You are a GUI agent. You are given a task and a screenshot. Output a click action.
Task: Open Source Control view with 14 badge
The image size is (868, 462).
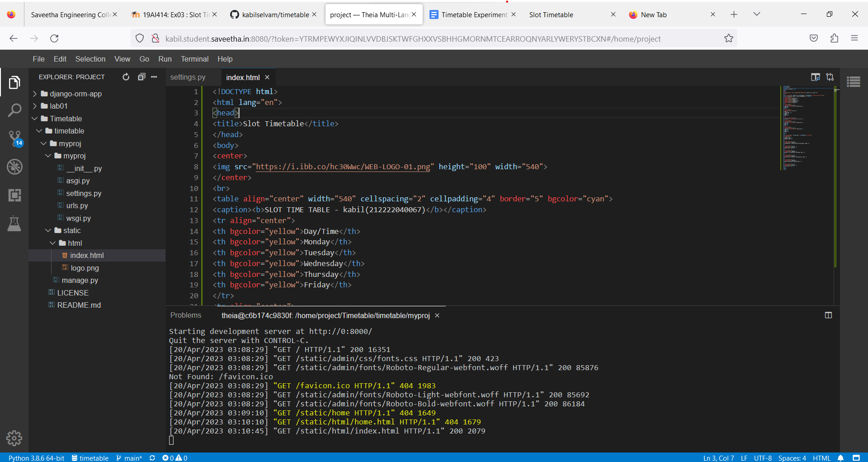tap(15, 138)
